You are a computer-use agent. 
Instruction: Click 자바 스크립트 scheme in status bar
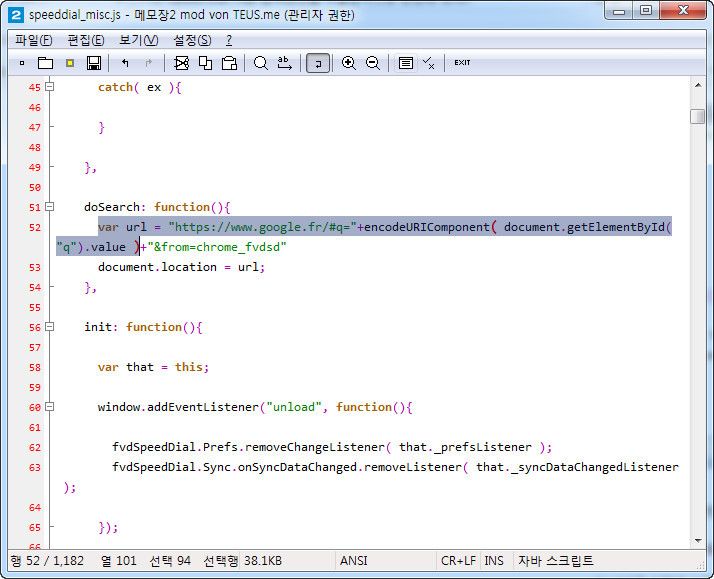click(x=556, y=561)
